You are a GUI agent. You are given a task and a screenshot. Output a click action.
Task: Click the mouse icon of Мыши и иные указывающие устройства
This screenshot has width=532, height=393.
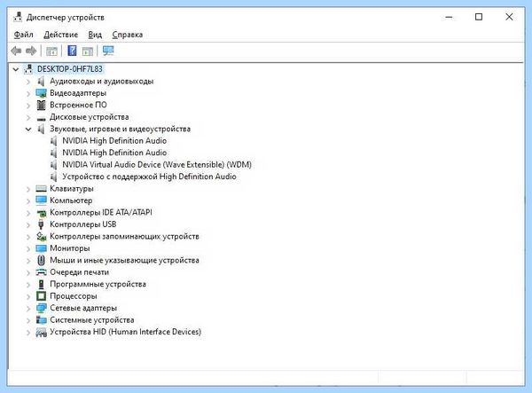(x=41, y=260)
